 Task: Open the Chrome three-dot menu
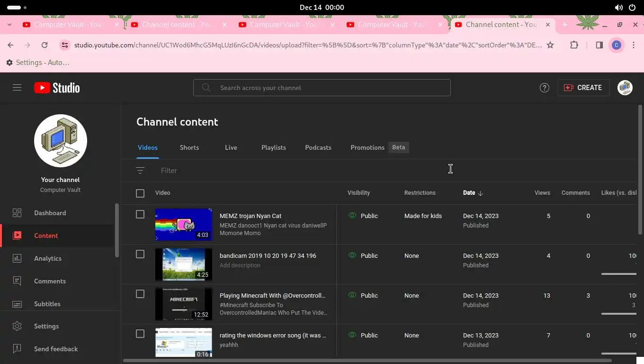pyautogui.click(x=634, y=45)
